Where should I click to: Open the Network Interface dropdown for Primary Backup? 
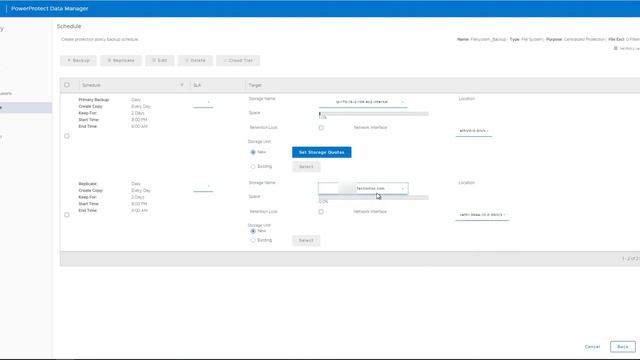474,131
